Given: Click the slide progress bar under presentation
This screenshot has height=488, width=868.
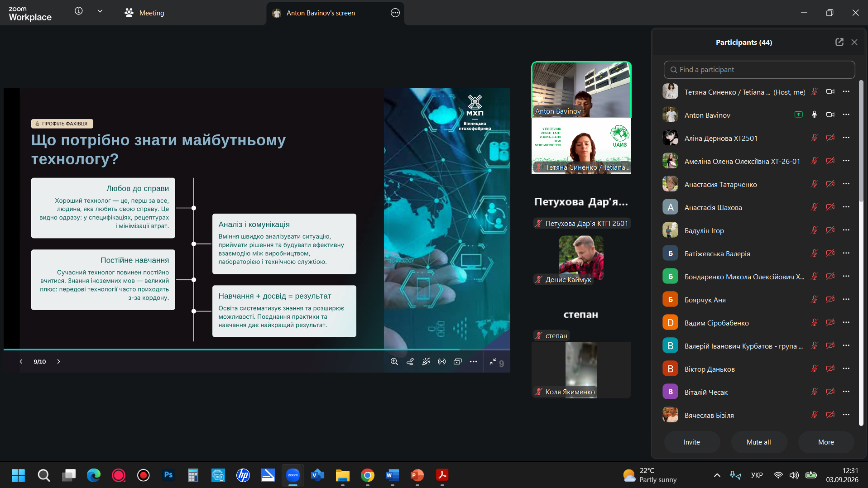Looking at the screenshot, I should [x=257, y=349].
